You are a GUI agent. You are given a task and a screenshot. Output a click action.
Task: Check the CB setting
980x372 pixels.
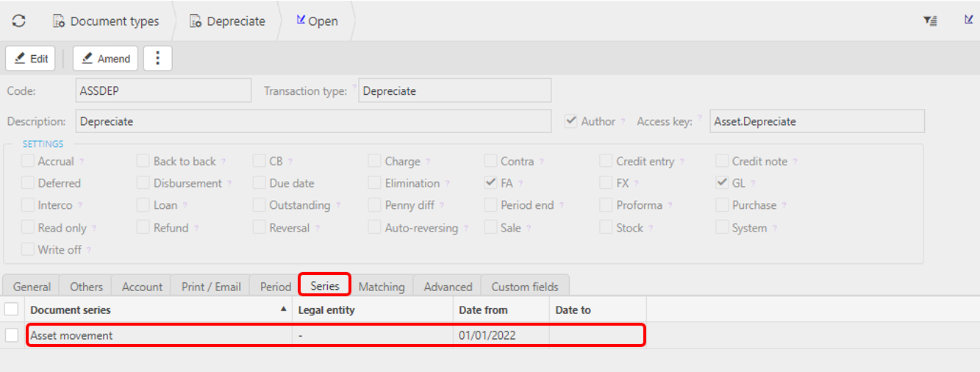point(259,161)
